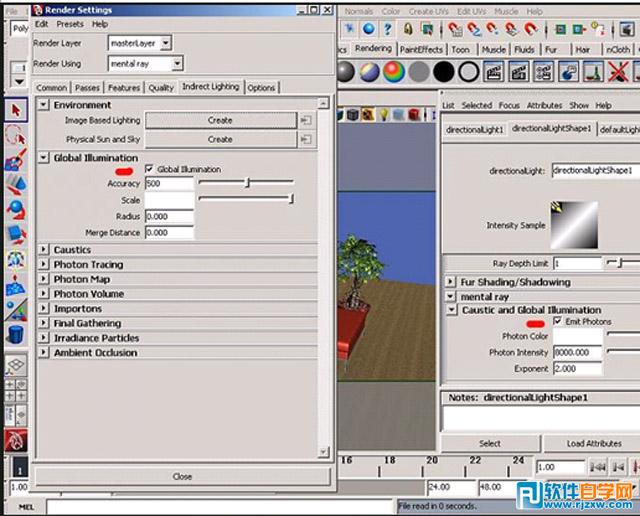Viewport: 640px width, 516px height.
Task: Click the red cube icon in viewport toolbar
Action: [x=414, y=115]
